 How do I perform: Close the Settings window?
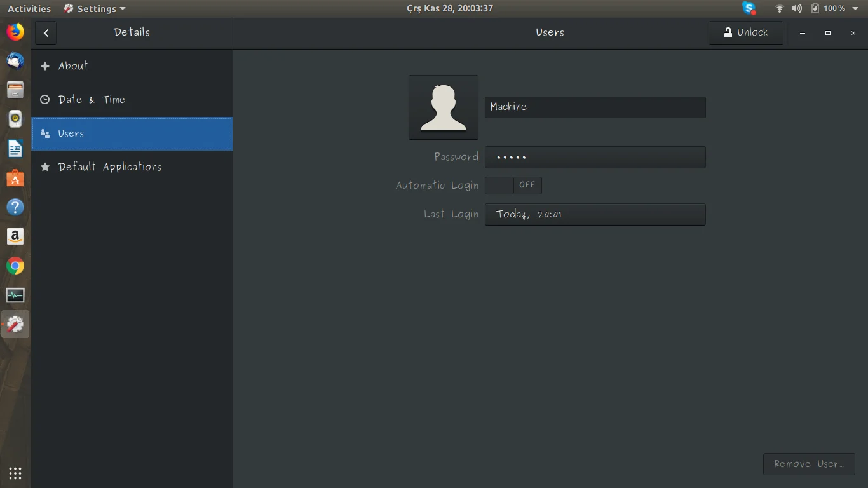(853, 33)
